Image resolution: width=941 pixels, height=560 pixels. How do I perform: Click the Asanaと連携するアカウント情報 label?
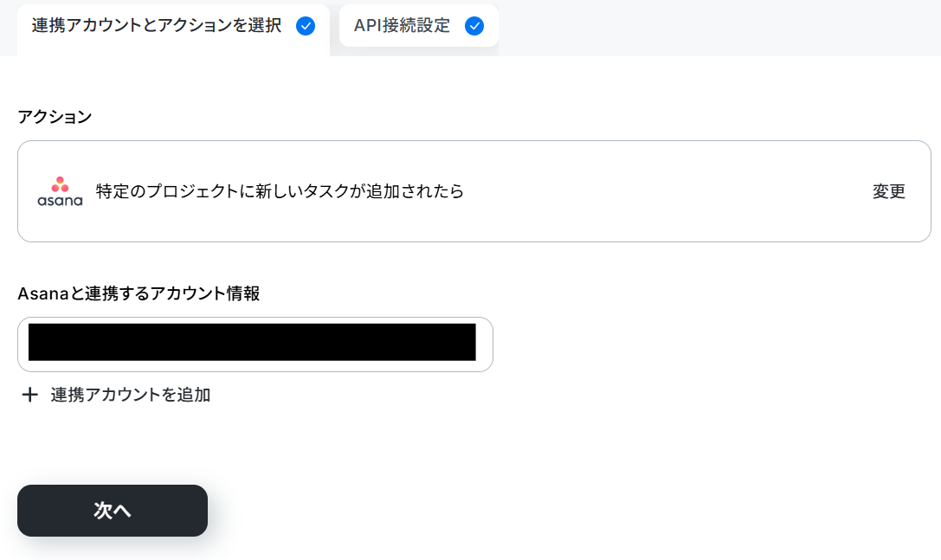click(x=139, y=293)
